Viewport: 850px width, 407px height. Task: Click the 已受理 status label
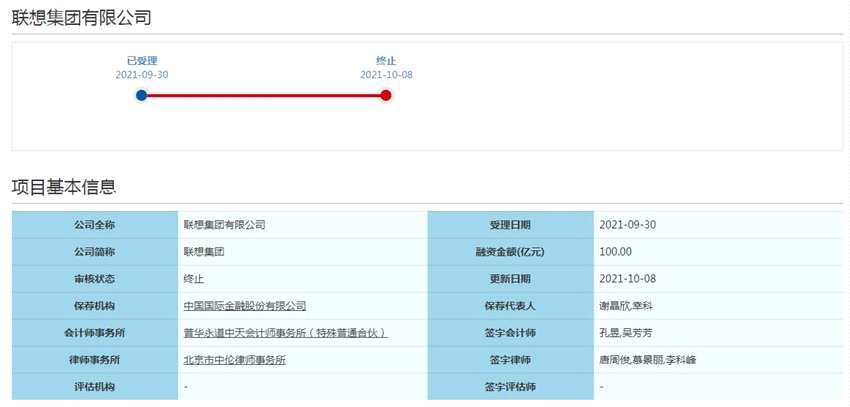pos(142,61)
